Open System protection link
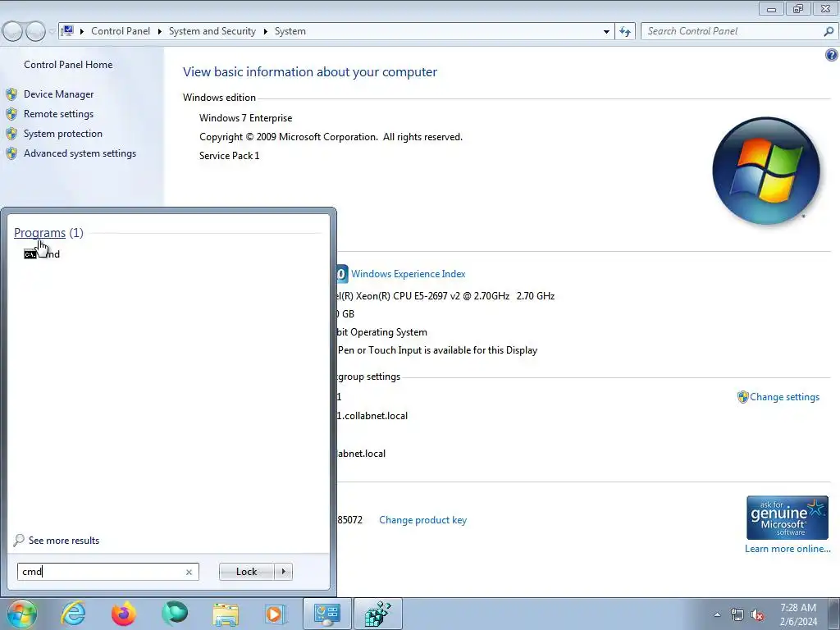 coord(62,134)
